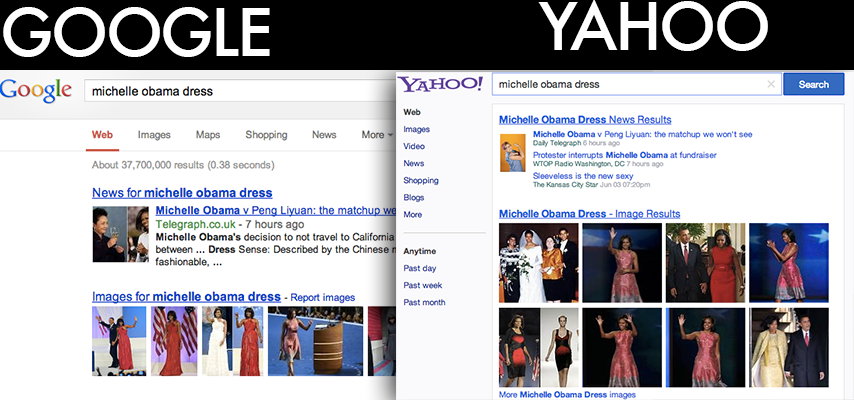Image resolution: width=854 pixels, height=400 pixels.
Task: Open More in Yahoo sidebar
Action: 413,214
